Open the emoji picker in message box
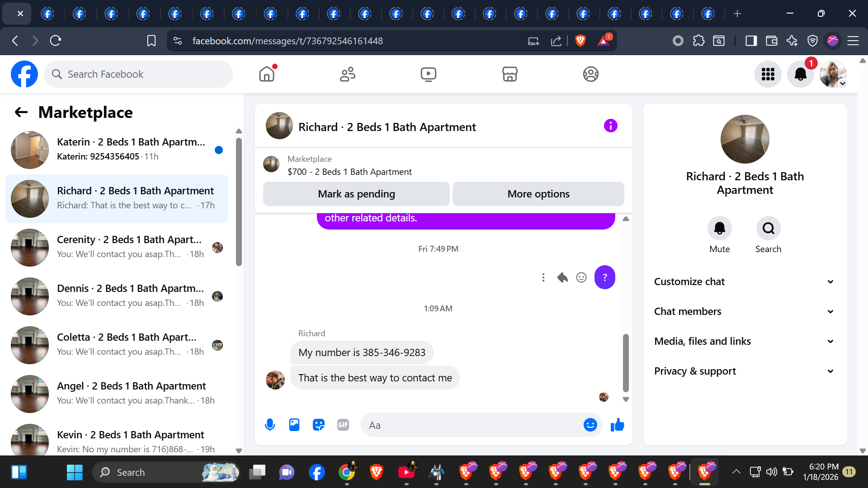This screenshot has height=488, width=868. pyautogui.click(x=590, y=425)
